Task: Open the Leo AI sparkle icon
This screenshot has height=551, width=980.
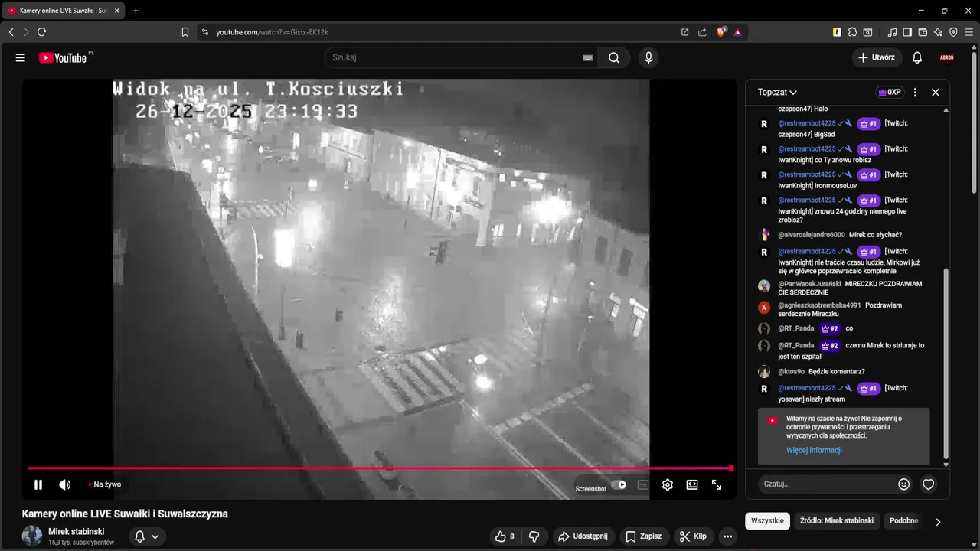Action: coord(938,32)
